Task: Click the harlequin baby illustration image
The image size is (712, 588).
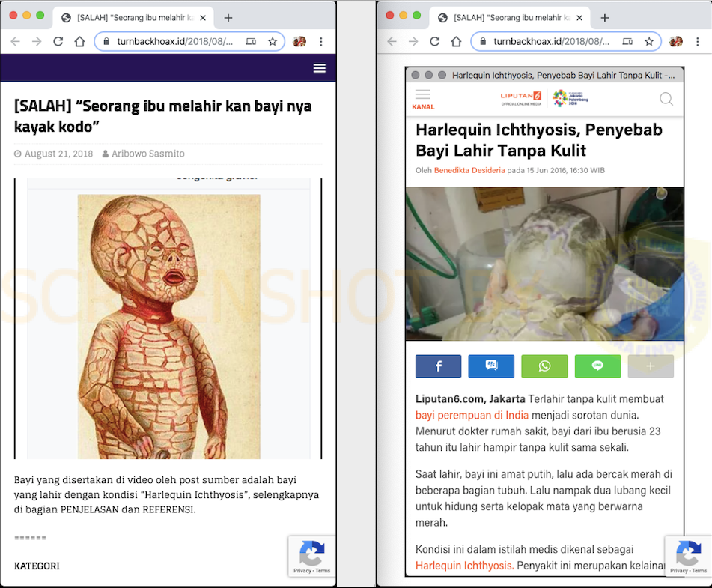Action: click(x=169, y=327)
